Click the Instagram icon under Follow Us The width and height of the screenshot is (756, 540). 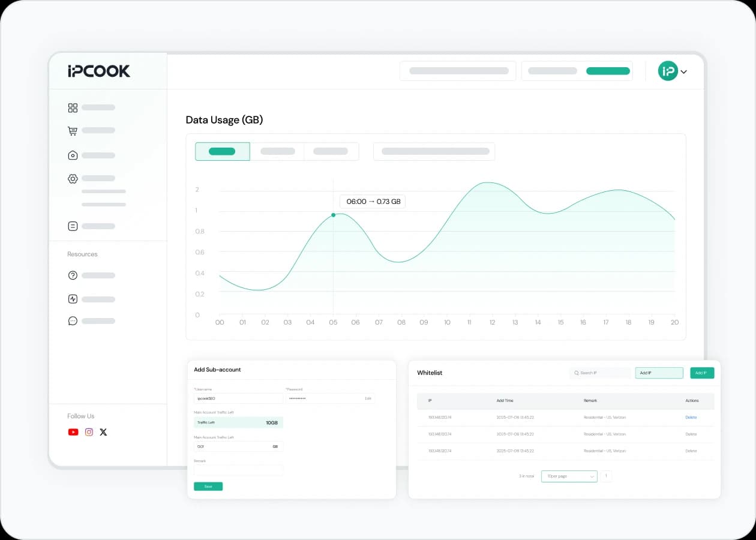coord(89,431)
